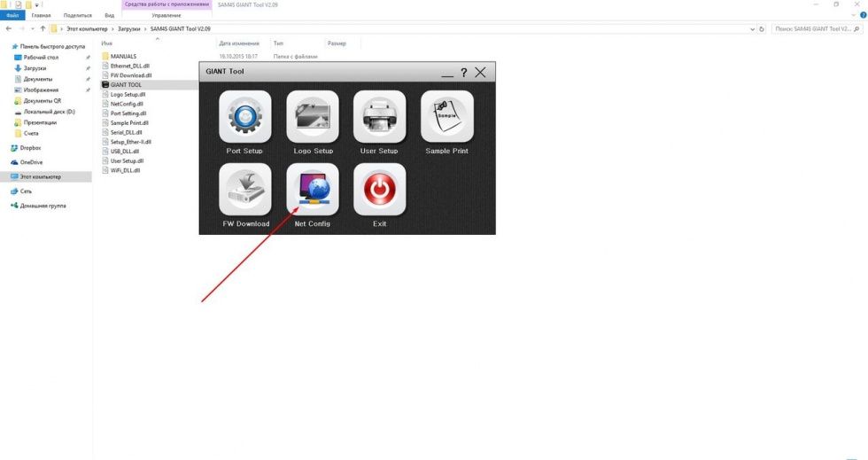Open Port Setup in GIANT Tool
Viewport: 868px width, 460px height.
(x=244, y=117)
